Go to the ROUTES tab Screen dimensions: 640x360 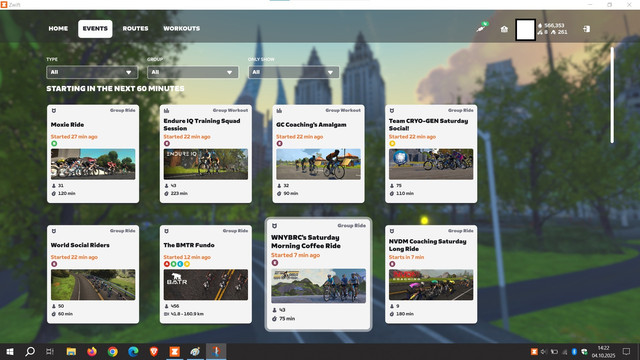coord(135,29)
